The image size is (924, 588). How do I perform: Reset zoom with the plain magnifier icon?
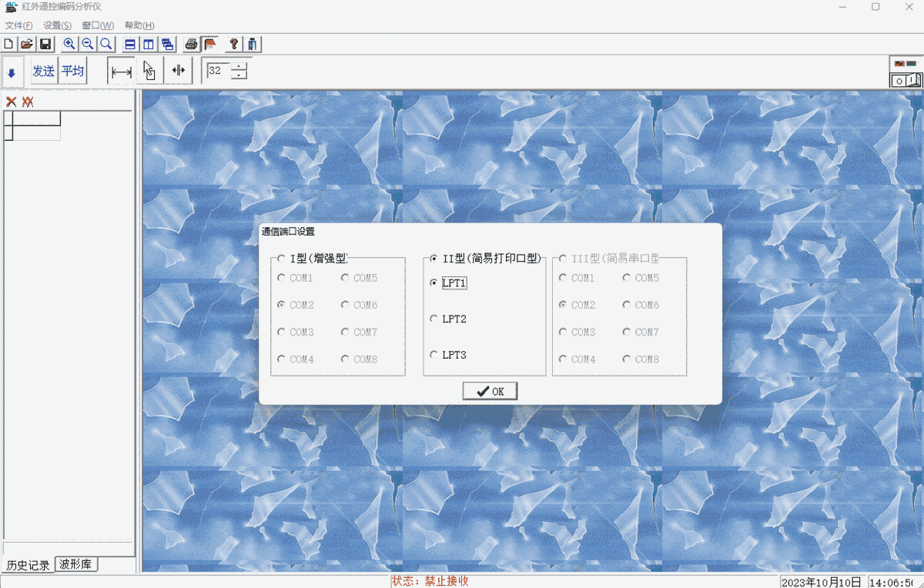click(106, 44)
